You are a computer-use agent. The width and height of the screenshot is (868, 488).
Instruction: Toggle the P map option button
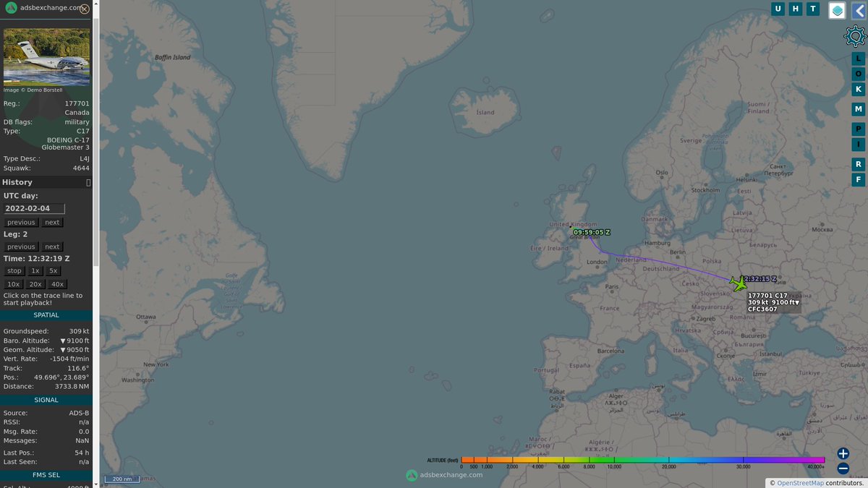tap(859, 129)
